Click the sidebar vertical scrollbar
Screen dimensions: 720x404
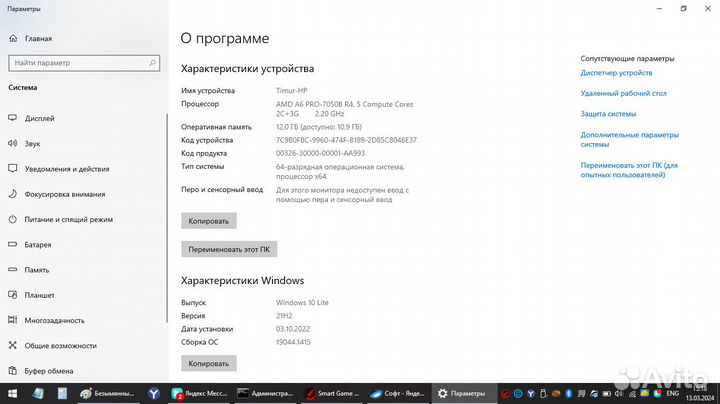167,218
